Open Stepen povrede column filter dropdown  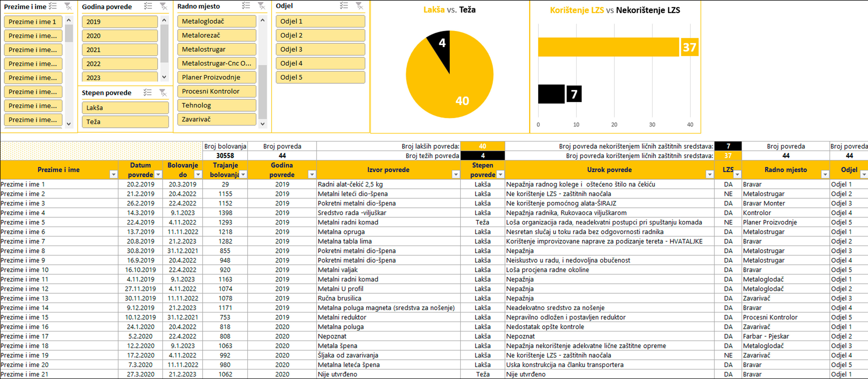(500, 174)
